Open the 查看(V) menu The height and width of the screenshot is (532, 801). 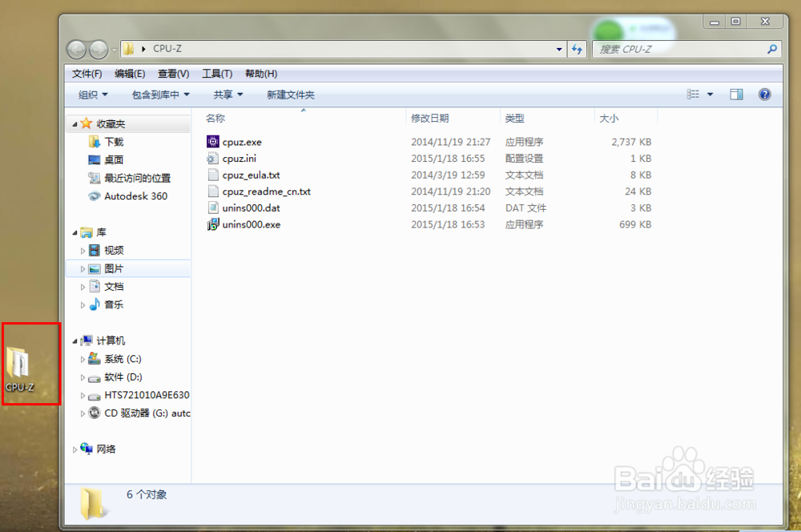[173, 74]
